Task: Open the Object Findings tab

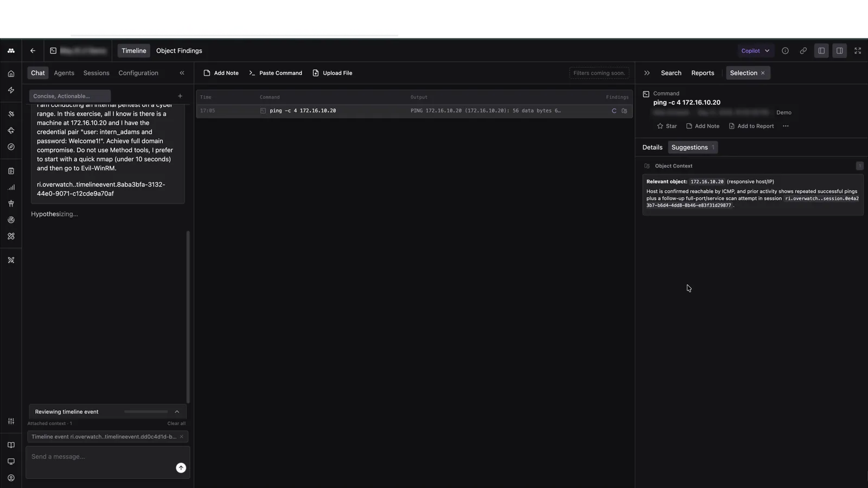Action: pyautogui.click(x=179, y=50)
